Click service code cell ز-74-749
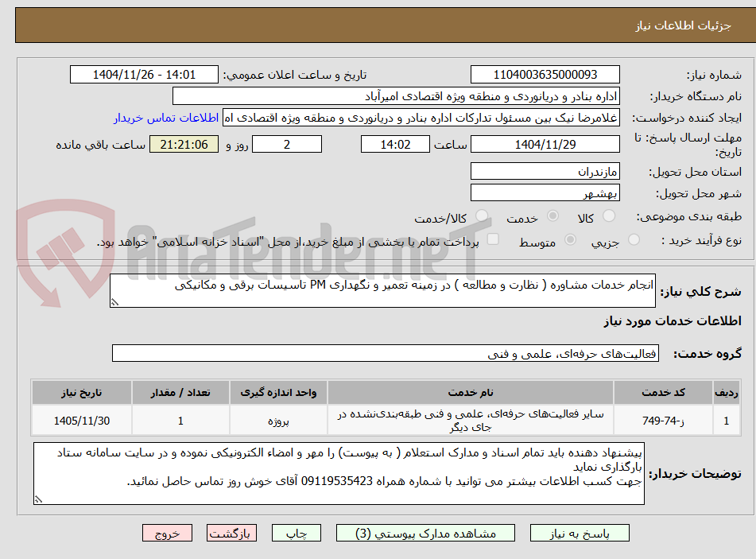The image size is (756, 559). coord(663,421)
